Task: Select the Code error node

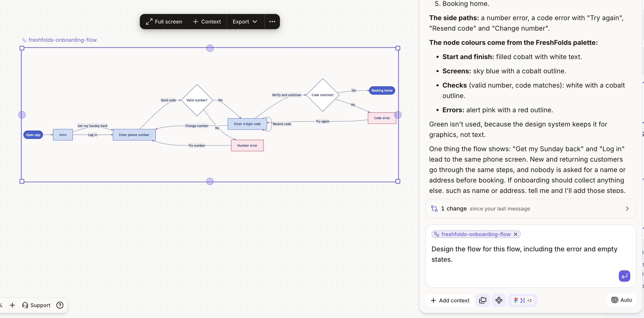Action: [382, 118]
